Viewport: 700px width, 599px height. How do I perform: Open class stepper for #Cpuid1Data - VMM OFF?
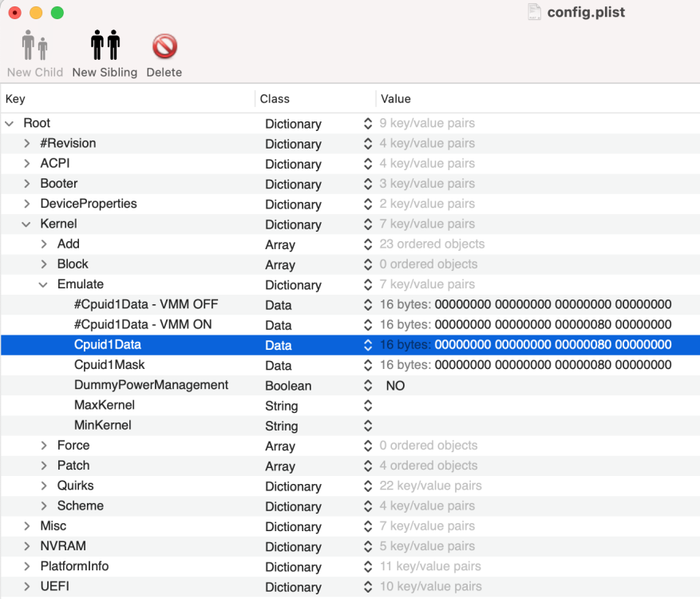point(368,304)
